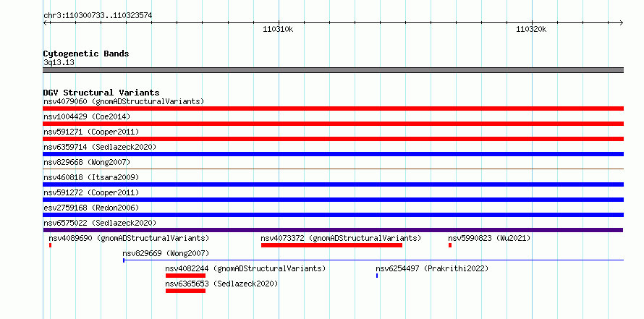Open the nsv6254497 (Prakrithi2022) label
The width and height of the screenshot is (644, 319).
432,268
